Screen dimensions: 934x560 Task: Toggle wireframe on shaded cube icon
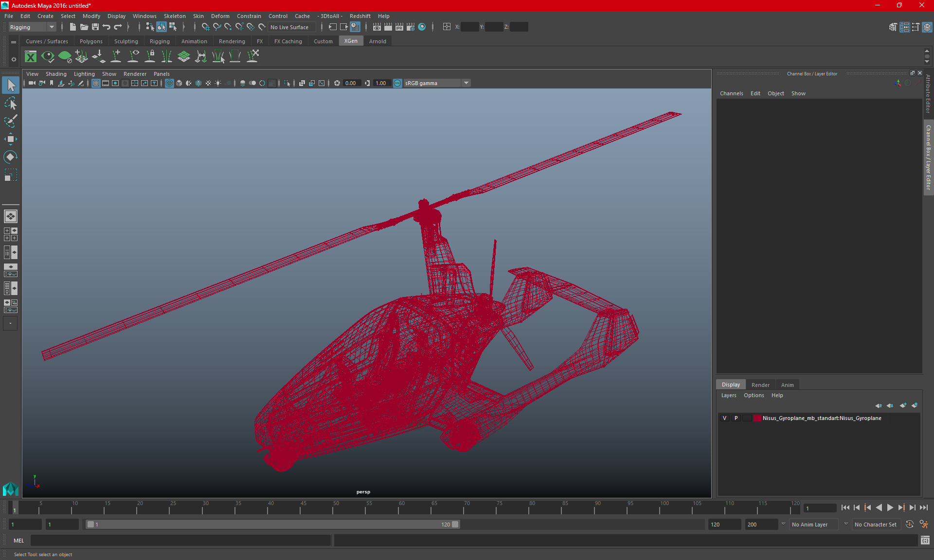pos(198,83)
